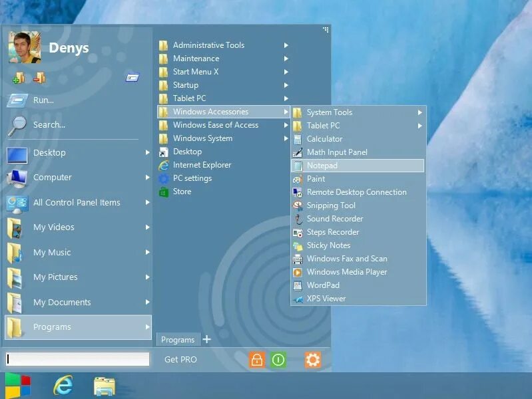532x399 pixels.
Task: Open File Explorer from the taskbar
Action: tap(104, 386)
